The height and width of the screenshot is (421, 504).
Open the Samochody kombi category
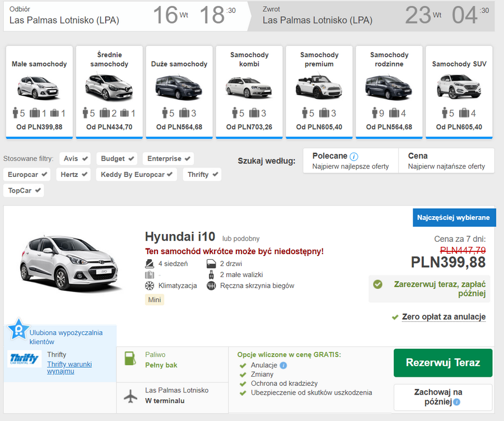249,92
